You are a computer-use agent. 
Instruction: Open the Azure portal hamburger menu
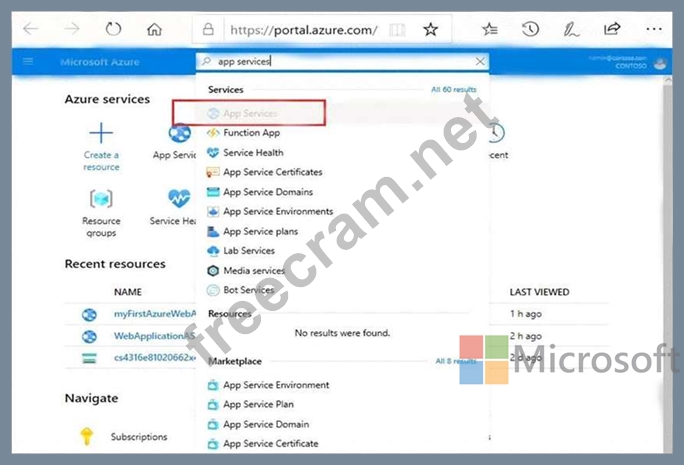coord(28,62)
